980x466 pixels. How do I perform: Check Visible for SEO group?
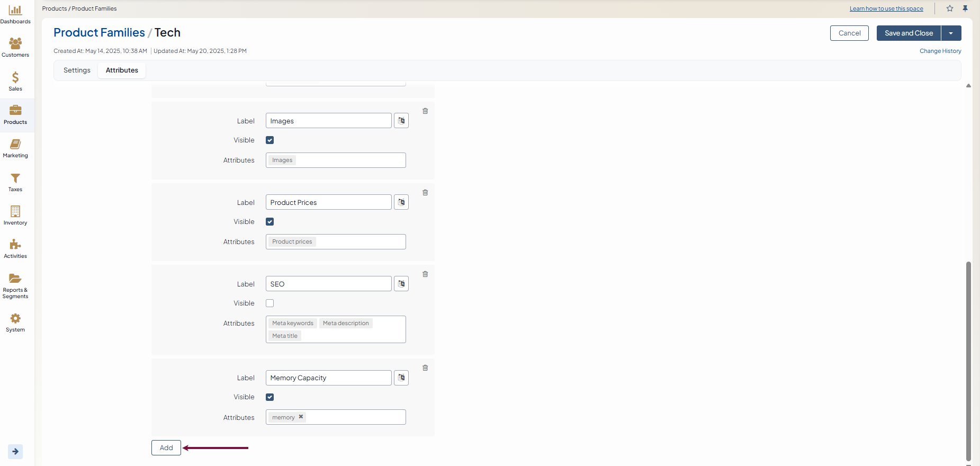pyautogui.click(x=270, y=303)
